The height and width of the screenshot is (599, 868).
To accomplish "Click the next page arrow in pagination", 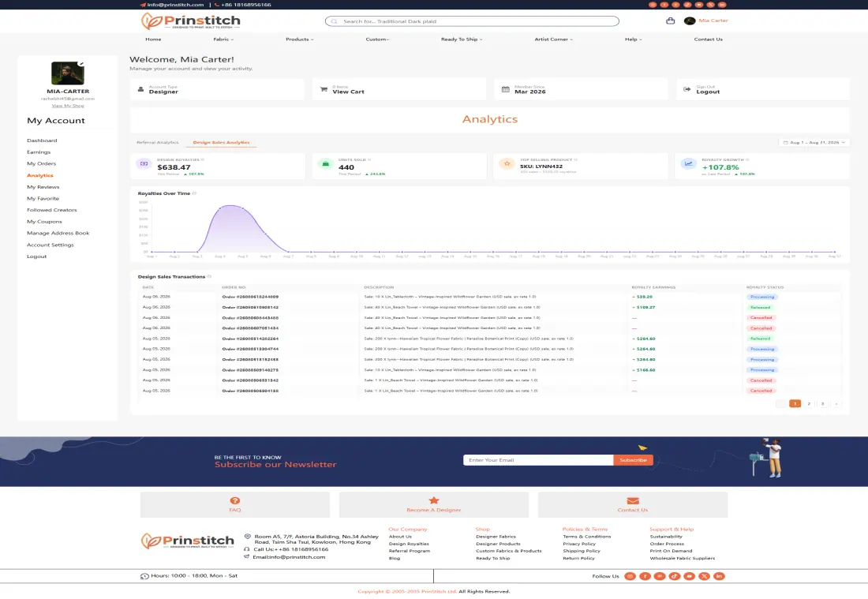I will 836,403.
